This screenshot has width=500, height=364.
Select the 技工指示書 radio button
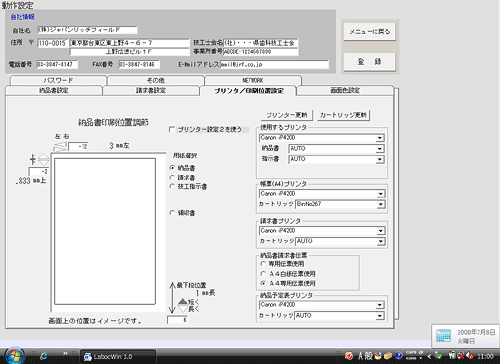172,186
